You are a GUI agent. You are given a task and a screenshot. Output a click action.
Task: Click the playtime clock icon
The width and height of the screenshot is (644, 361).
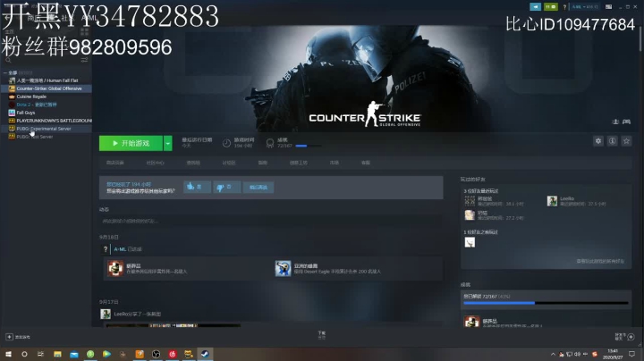click(226, 143)
